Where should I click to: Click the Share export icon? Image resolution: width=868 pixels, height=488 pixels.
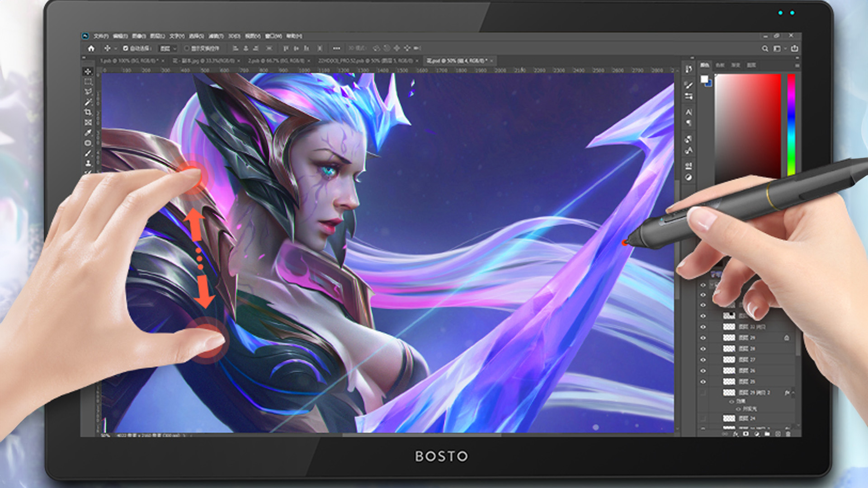pos(795,48)
